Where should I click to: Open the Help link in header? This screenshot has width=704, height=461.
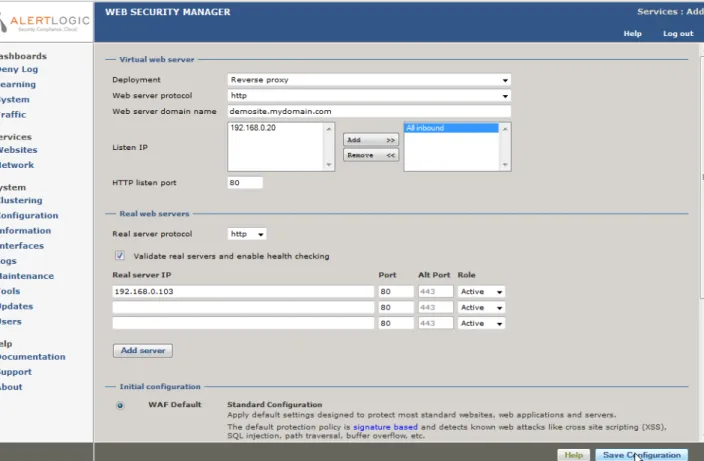[x=632, y=34]
